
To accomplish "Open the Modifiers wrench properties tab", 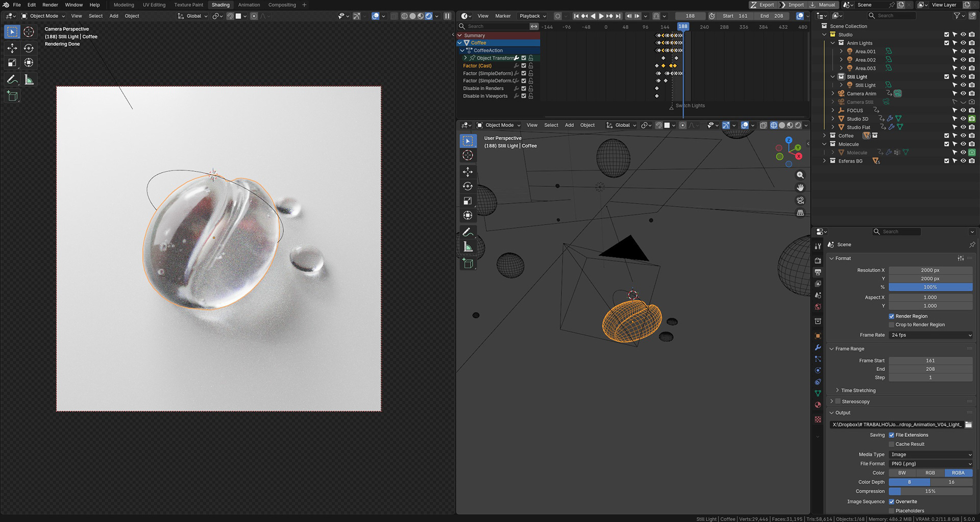I will tap(818, 347).
